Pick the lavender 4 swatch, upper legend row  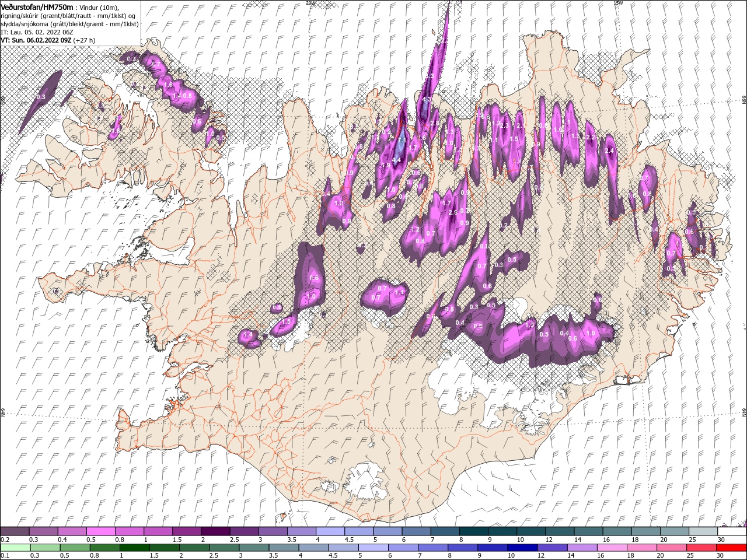click(330, 531)
